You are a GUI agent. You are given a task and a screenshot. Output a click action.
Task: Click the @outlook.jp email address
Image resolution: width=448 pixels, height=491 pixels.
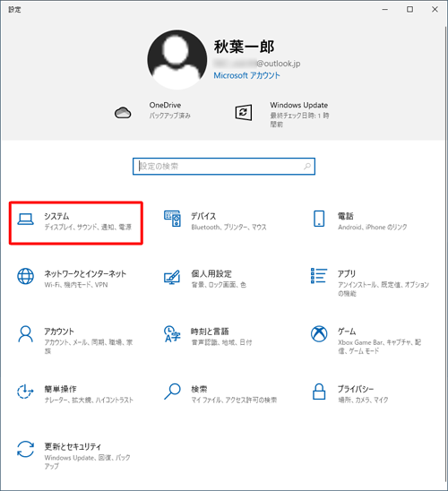pos(257,64)
